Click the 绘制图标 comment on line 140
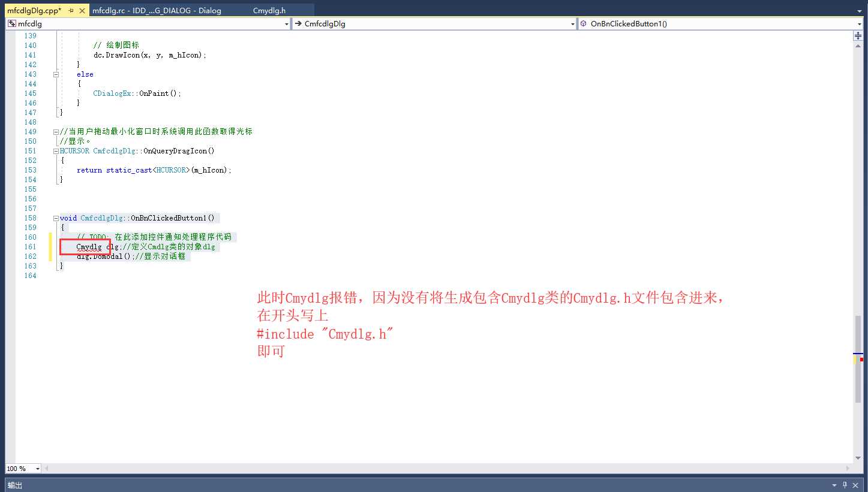The height and width of the screenshot is (492, 868). (116, 46)
